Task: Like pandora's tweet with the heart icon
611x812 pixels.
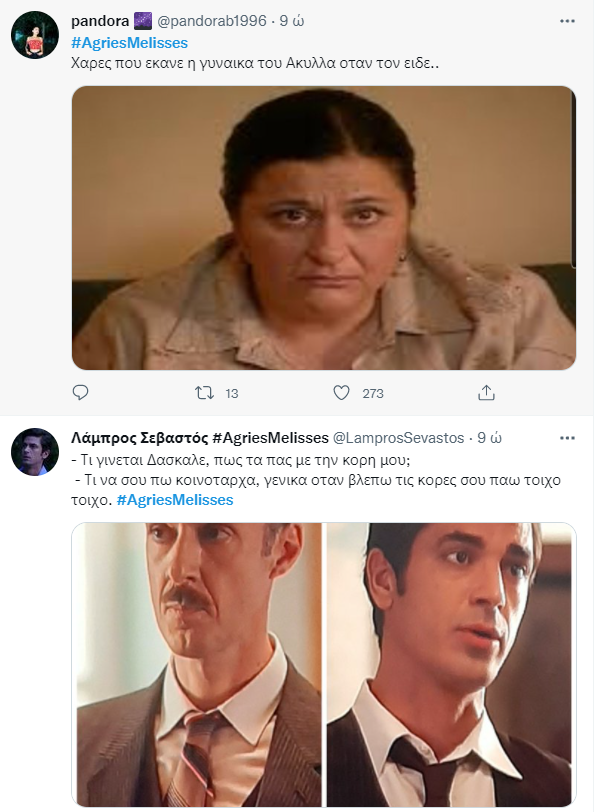Action: tap(341, 394)
